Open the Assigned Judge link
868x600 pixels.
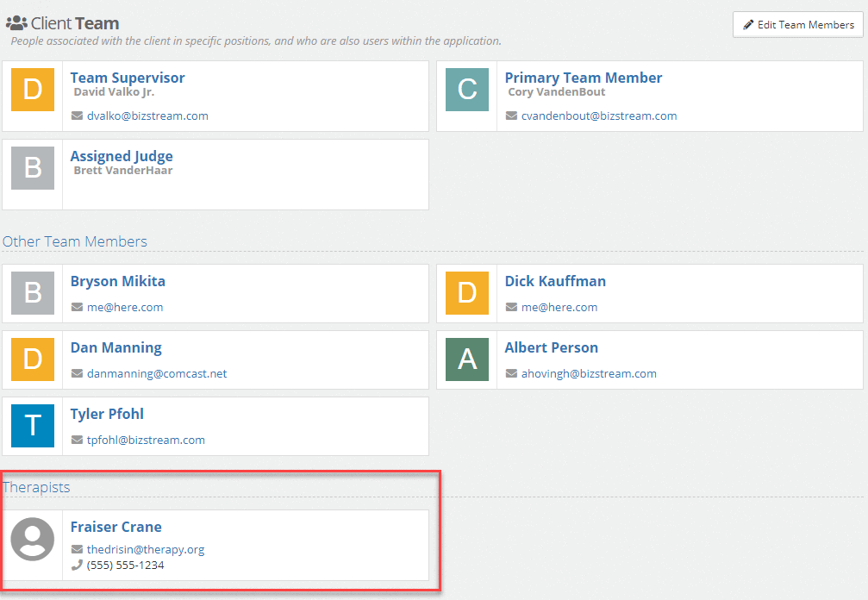(x=122, y=156)
